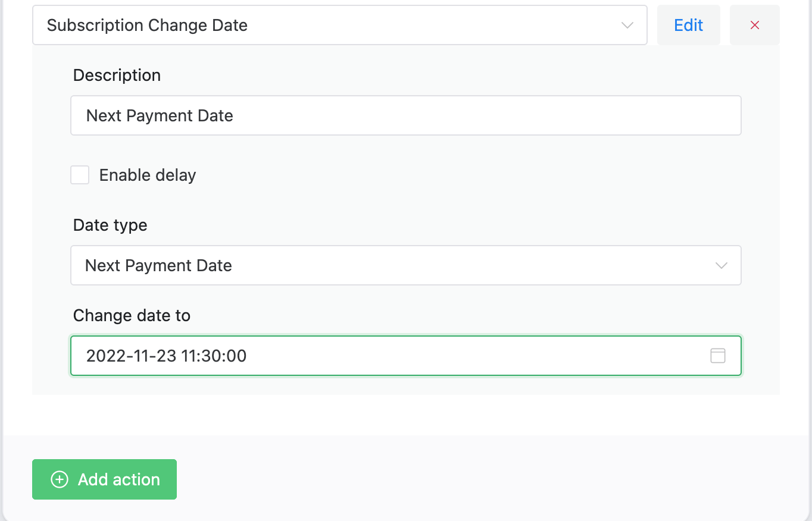Open the Subscription Change Date action dropdown
812x521 pixels.
(x=340, y=25)
